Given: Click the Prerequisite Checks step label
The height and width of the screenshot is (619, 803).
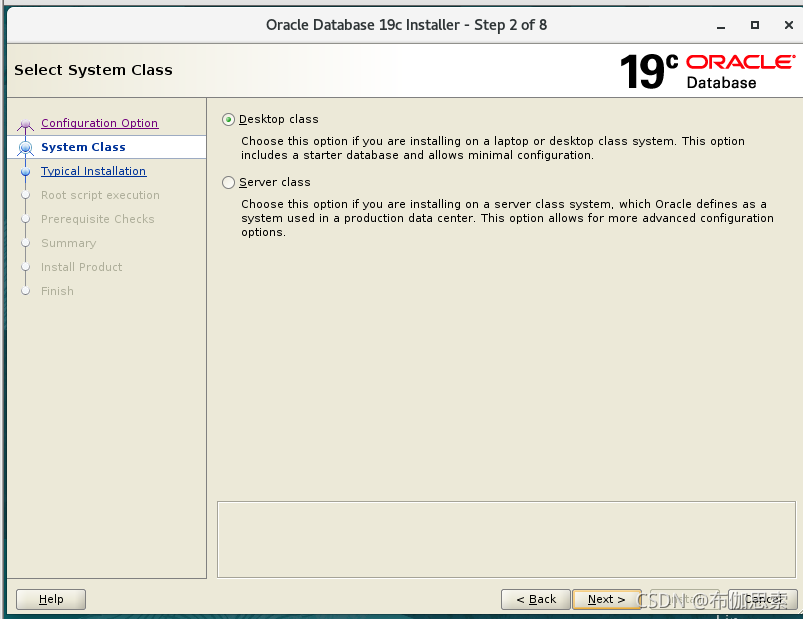Looking at the screenshot, I should coord(98,219).
